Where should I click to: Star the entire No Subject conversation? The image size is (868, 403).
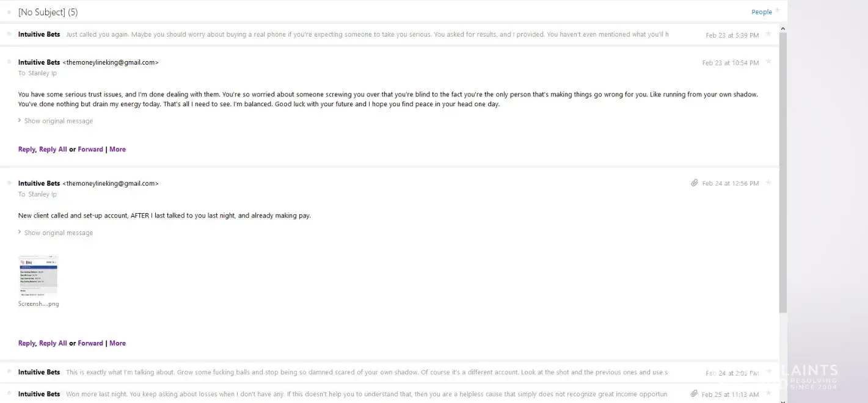(x=778, y=11)
